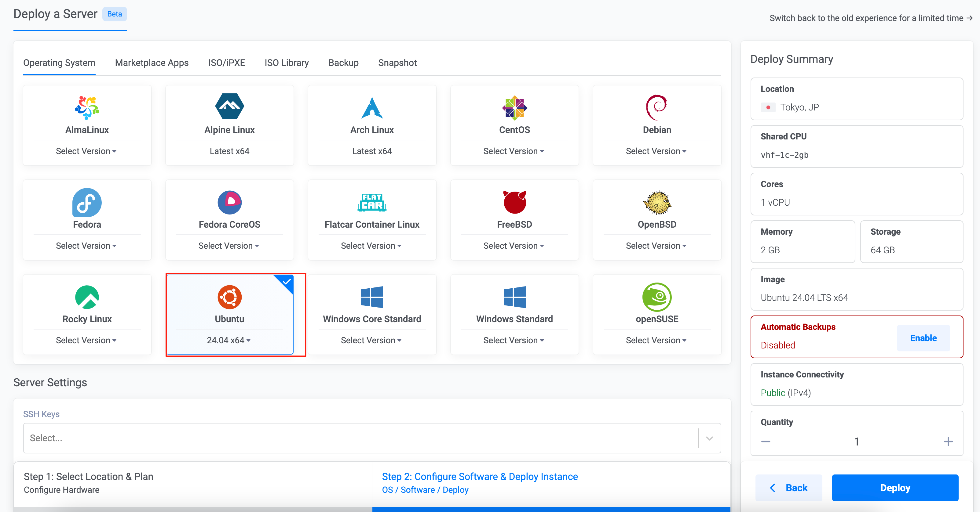
Task: Select the Fedora logo icon
Action: point(87,202)
